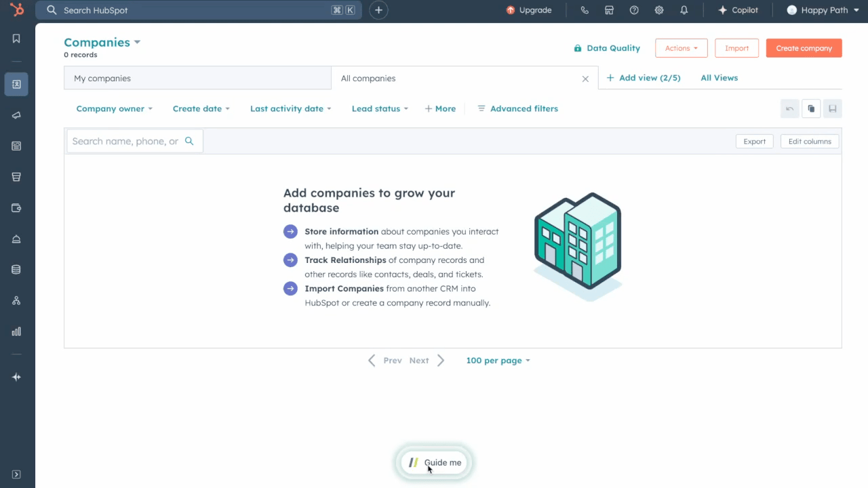Click the Import button
868x488 pixels.
click(x=737, y=48)
